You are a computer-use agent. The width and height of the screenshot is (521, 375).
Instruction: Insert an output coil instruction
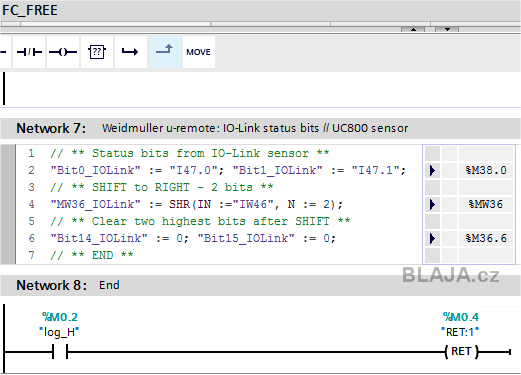tap(63, 52)
